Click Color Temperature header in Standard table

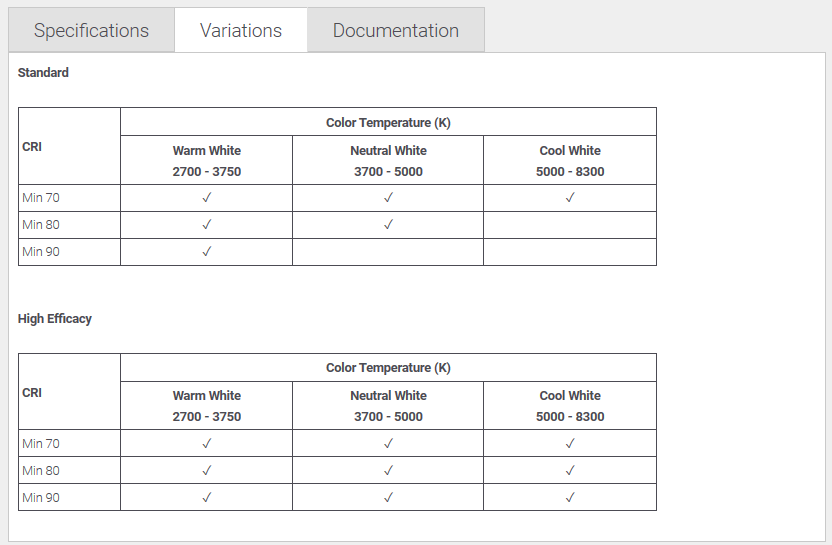point(388,123)
